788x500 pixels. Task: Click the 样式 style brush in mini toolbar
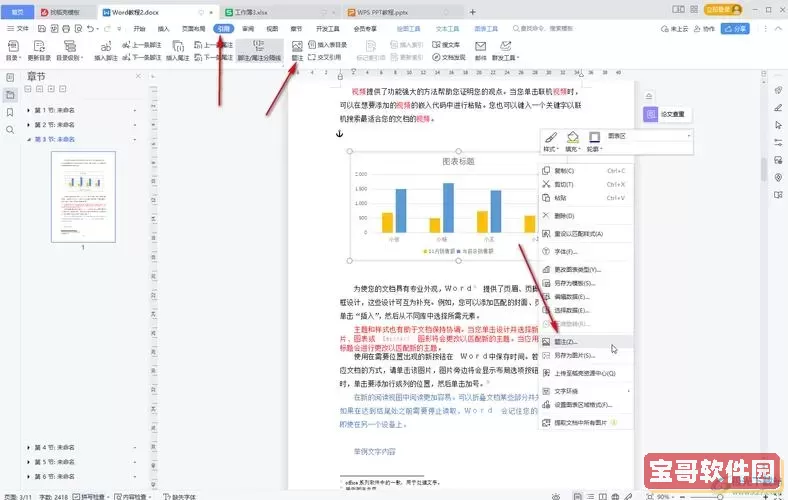(x=551, y=141)
